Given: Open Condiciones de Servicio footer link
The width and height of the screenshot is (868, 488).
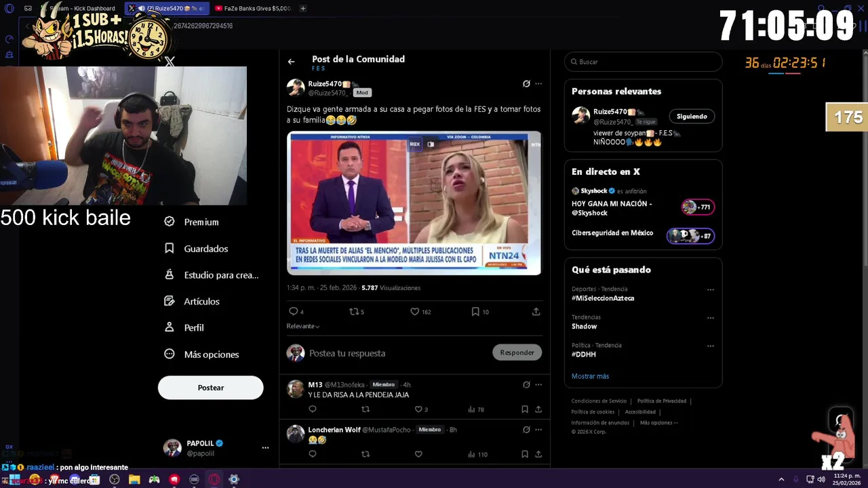Looking at the screenshot, I should pos(599,401).
